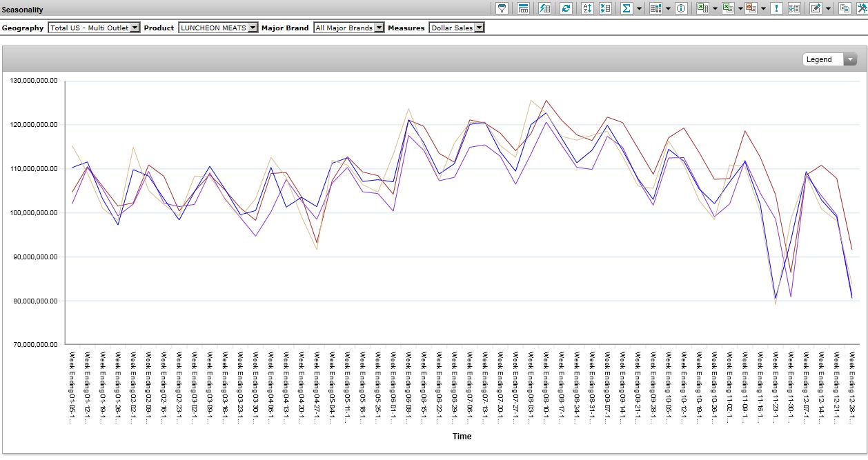The height and width of the screenshot is (460, 868).
Task: Click the edit pencil note icon
Action: coord(816,8)
